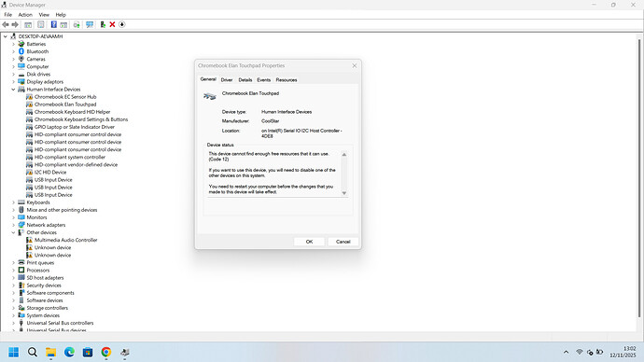Expand the Cameras category
Screen dimensions: 644x362
click(x=13, y=59)
